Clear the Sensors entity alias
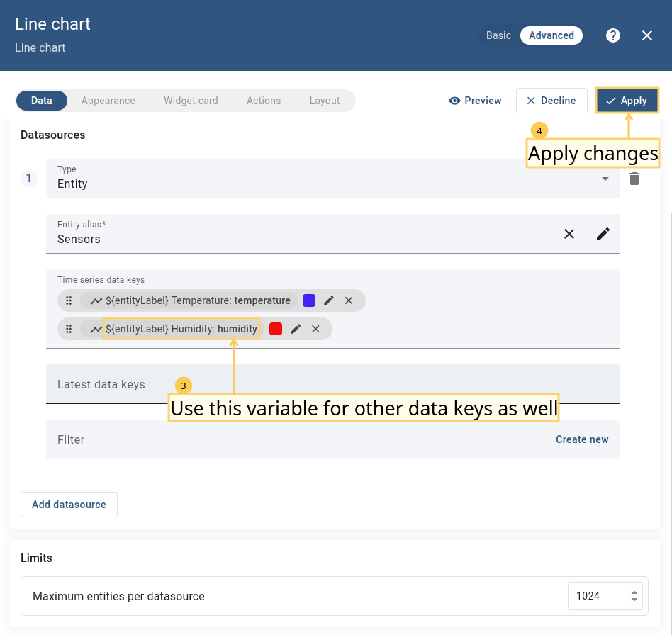 point(569,234)
